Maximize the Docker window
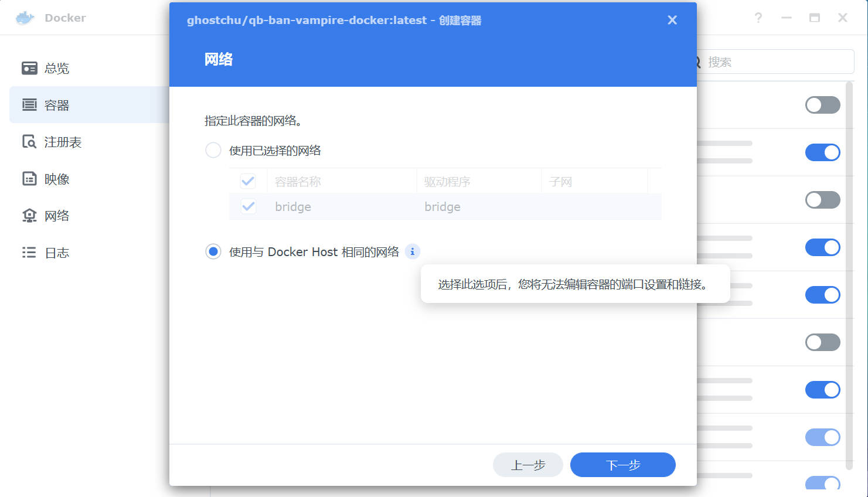868x497 pixels. pyautogui.click(x=815, y=18)
